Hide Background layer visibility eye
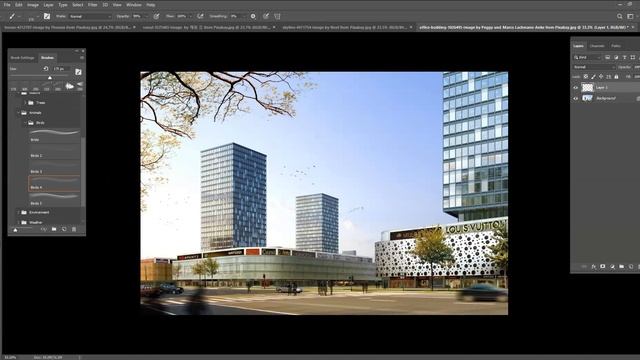 pyautogui.click(x=576, y=98)
